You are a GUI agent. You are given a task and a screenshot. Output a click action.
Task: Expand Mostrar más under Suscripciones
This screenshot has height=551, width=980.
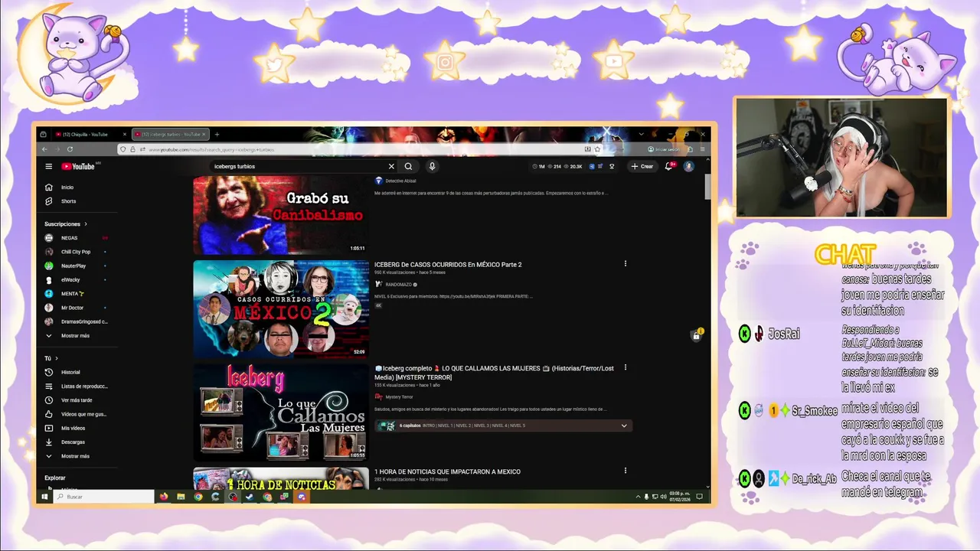tap(75, 336)
